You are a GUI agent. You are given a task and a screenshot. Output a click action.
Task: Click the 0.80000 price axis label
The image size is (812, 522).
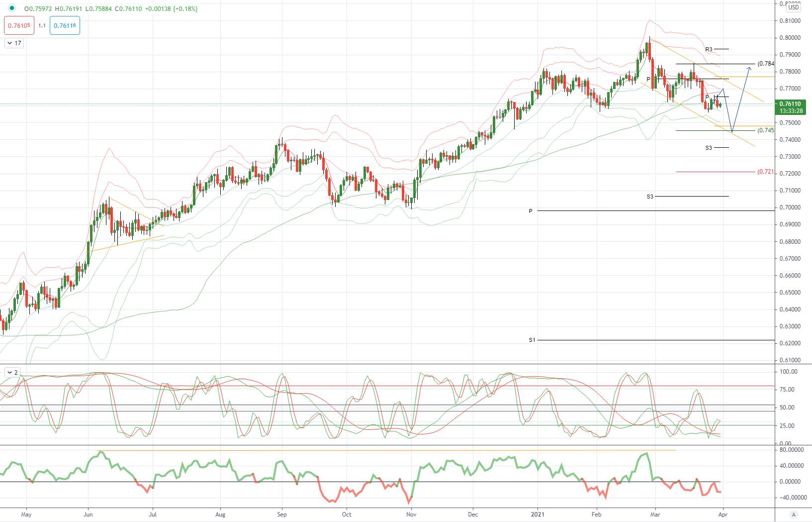[790, 38]
